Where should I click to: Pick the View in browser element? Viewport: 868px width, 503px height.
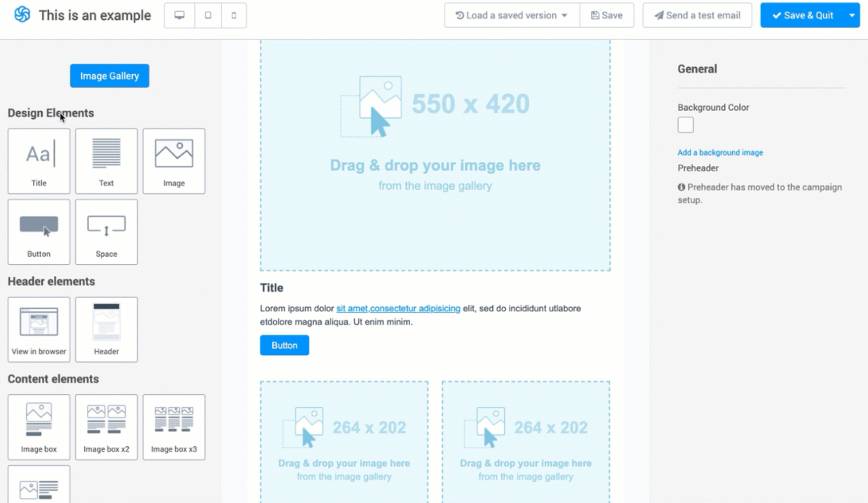pos(39,329)
